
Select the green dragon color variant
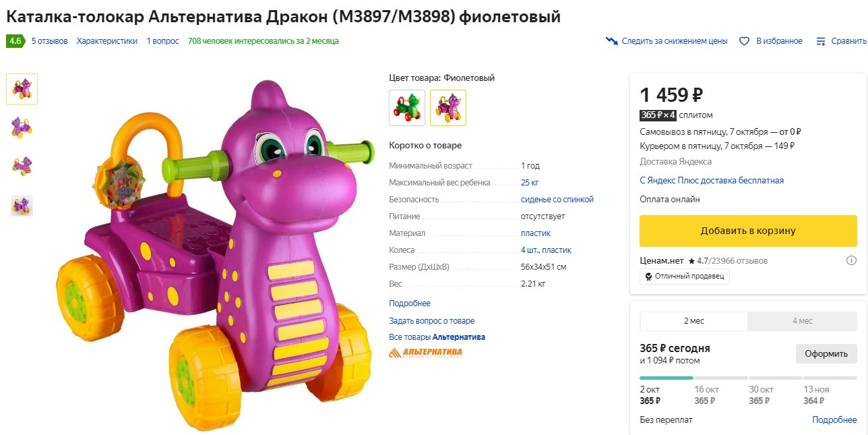coord(407,108)
